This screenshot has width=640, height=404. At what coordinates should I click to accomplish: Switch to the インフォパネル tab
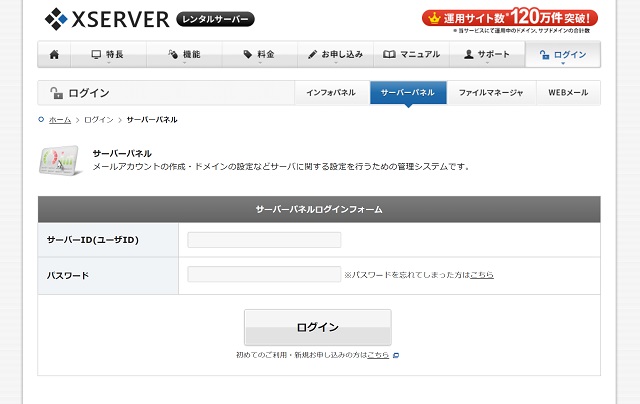[x=331, y=93]
